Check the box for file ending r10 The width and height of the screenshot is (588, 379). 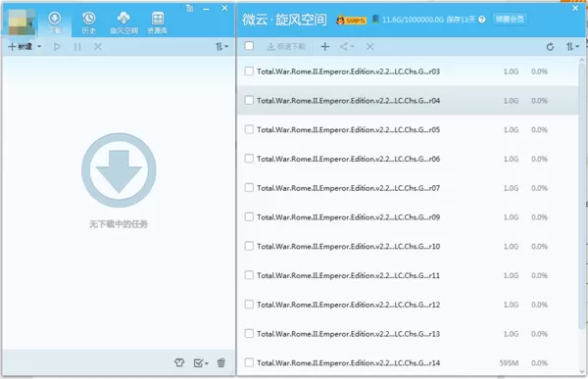click(249, 246)
